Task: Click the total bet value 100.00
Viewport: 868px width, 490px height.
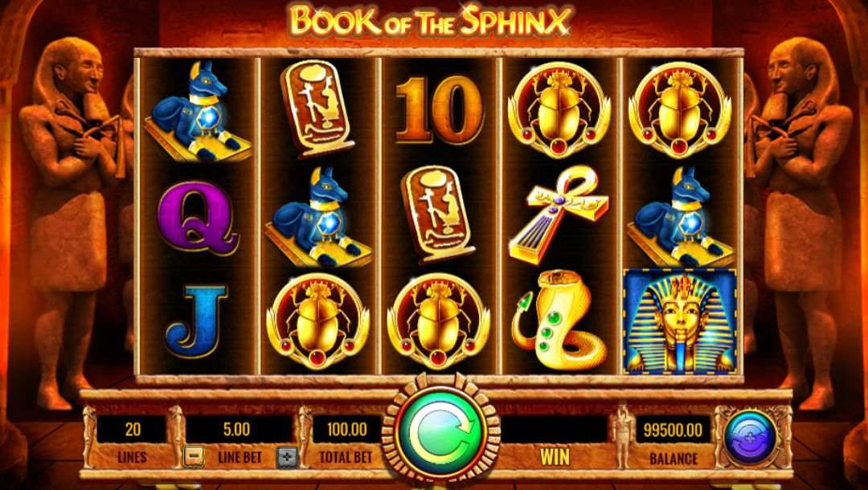Action: pyautogui.click(x=346, y=429)
